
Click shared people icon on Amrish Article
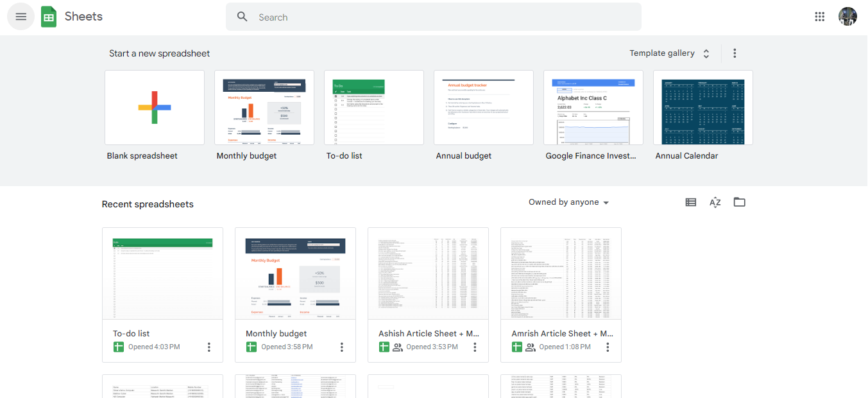(531, 347)
